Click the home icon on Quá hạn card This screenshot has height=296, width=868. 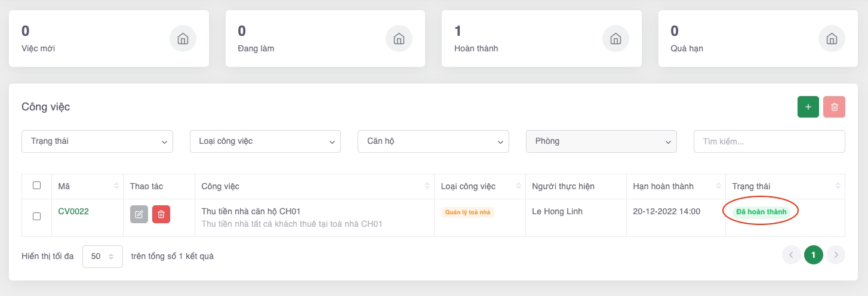click(832, 39)
